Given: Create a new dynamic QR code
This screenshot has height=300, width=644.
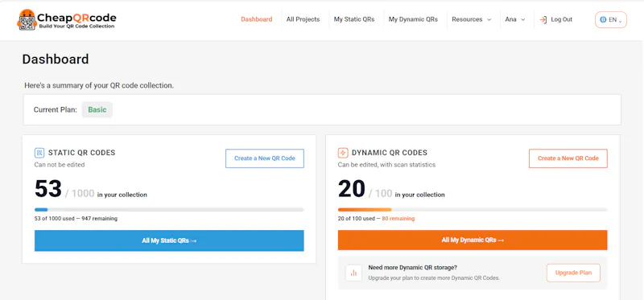Looking at the screenshot, I should 568,158.
